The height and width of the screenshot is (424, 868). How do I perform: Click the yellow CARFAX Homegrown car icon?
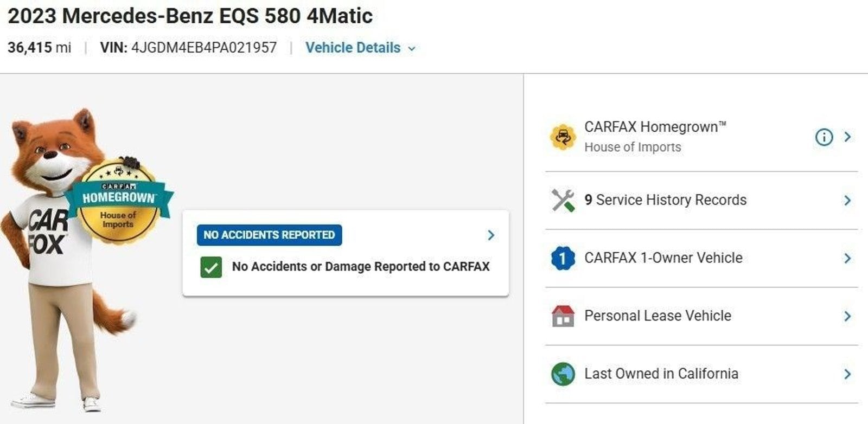pyautogui.click(x=563, y=137)
